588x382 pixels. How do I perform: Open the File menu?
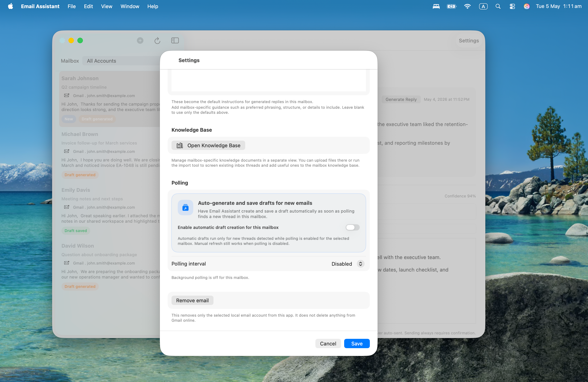click(x=72, y=6)
